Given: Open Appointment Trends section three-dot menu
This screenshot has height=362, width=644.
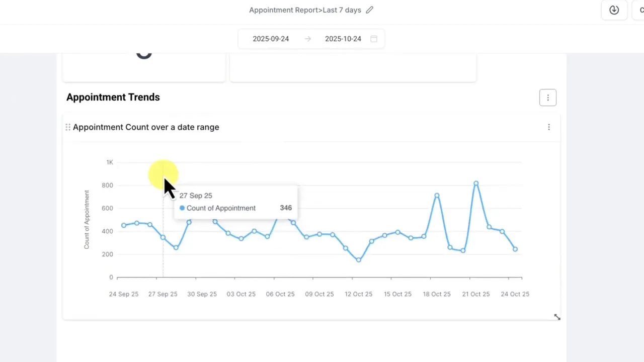Looking at the screenshot, I should [548, 98].
